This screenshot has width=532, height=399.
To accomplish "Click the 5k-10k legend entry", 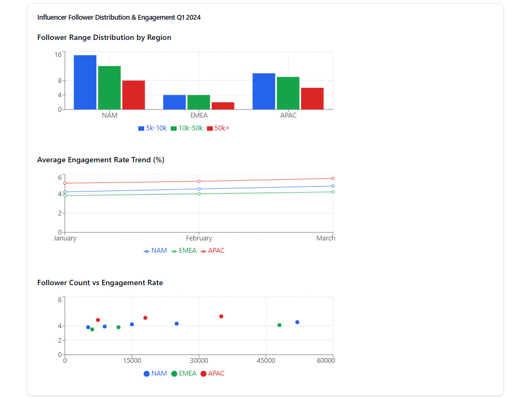I will point(152,128).
